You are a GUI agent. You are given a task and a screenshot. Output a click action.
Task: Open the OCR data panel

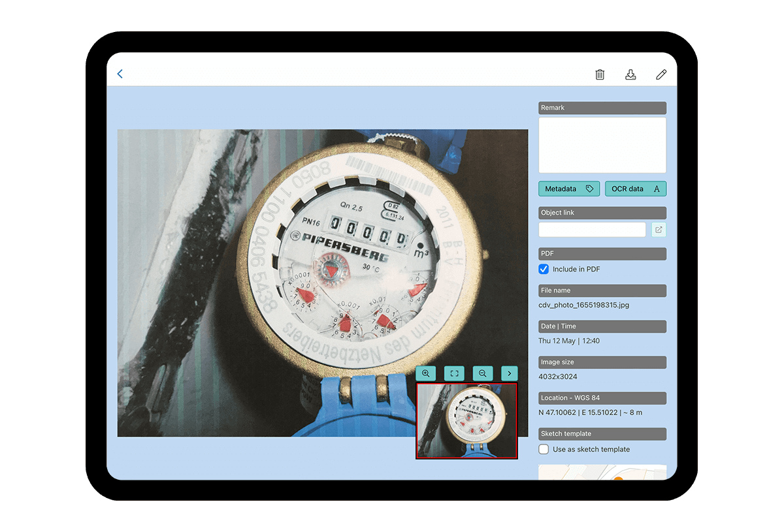(636, 189)
